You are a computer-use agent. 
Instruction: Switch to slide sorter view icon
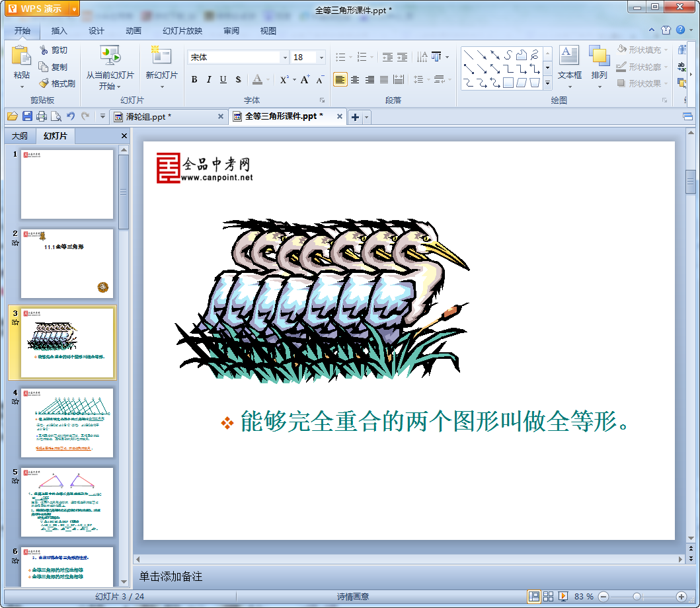548,596
